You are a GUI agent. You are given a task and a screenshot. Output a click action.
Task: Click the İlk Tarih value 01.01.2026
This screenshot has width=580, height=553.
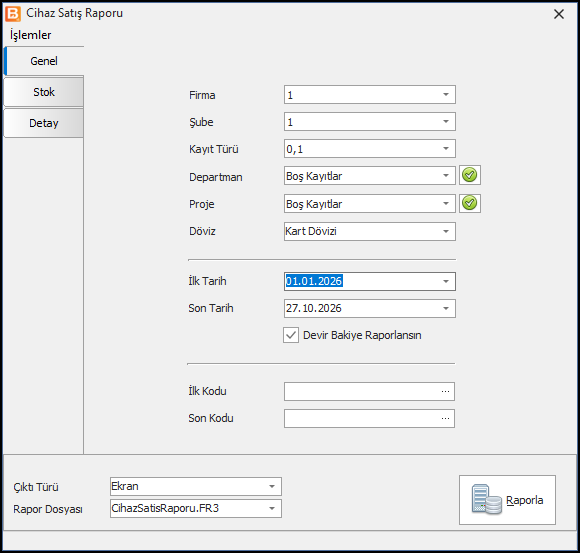pyautogui.click(x=314, y=281)
